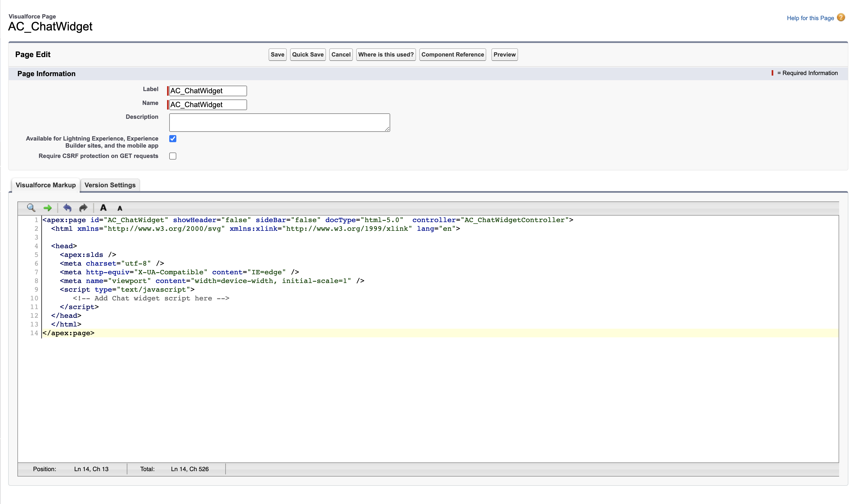
Task: Open Help for this Page link
Action: click(x=810, y=18)
